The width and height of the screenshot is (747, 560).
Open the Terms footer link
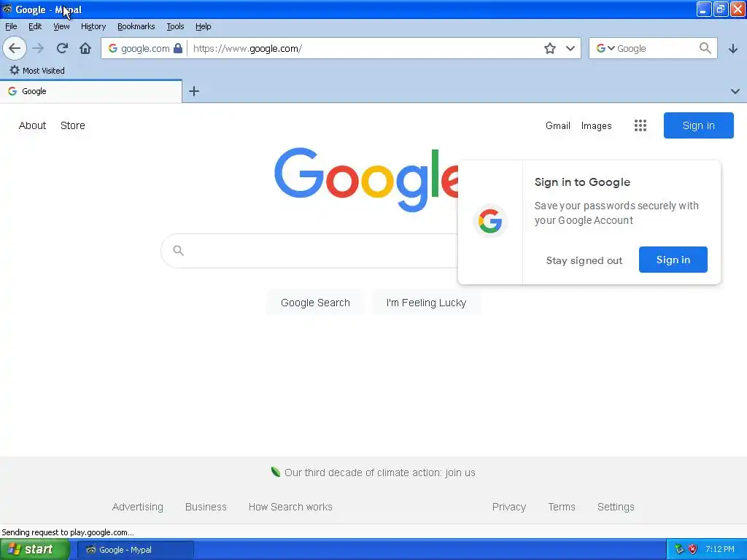click(562, 507)
